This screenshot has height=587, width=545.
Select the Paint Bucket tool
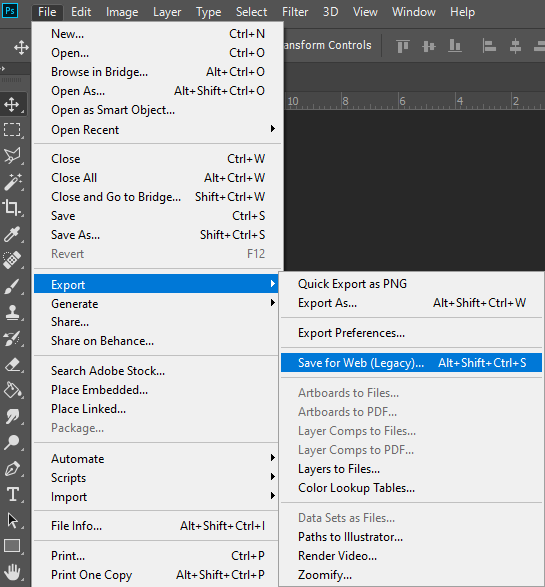pos(12,390)
